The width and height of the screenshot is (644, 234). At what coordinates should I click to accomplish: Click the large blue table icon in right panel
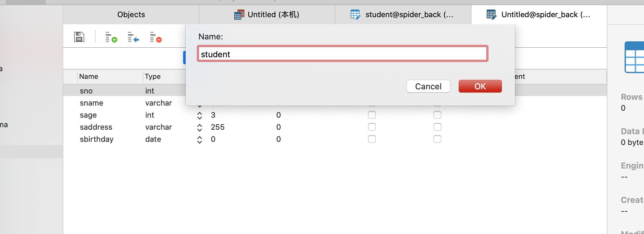(x=634, y=58)
